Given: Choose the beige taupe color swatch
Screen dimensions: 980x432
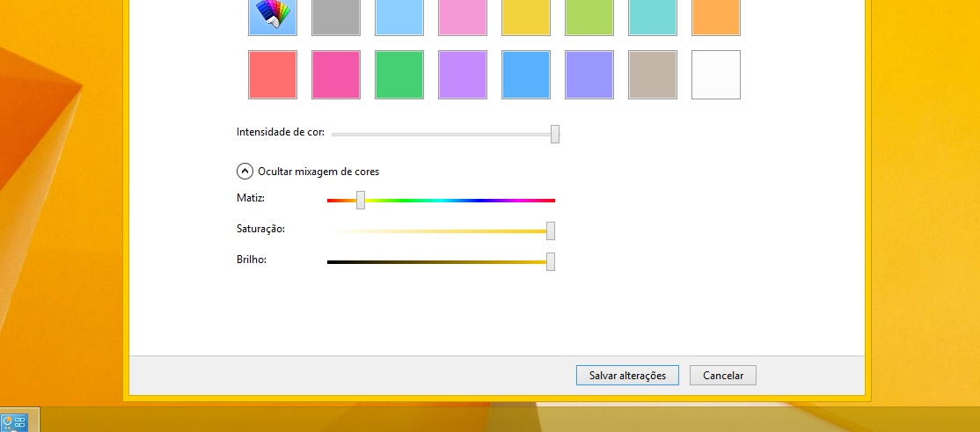Looking at the screenshot, I should [653, 75].
